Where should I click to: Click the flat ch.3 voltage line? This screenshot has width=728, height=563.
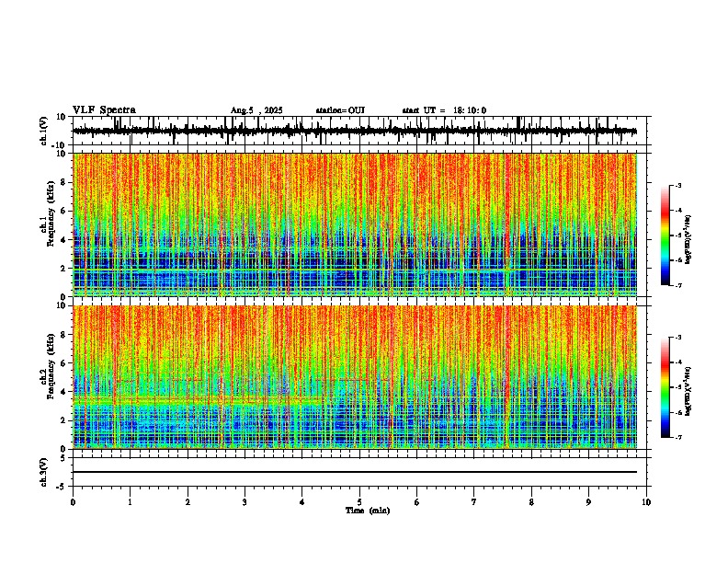(355, 472)
